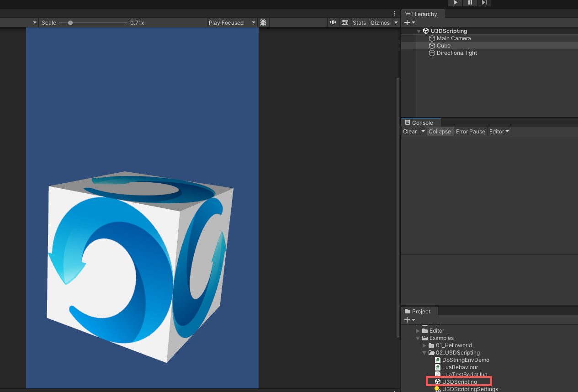Expand the Editor folder
Image resolution: width=578 pixels, height=392 pixels.
418,331
